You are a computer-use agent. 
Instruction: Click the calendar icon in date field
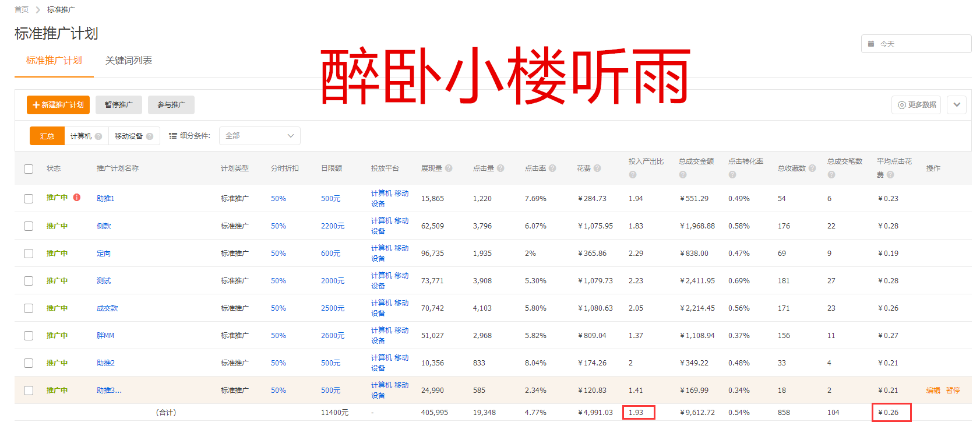click(x=871, y=44)
